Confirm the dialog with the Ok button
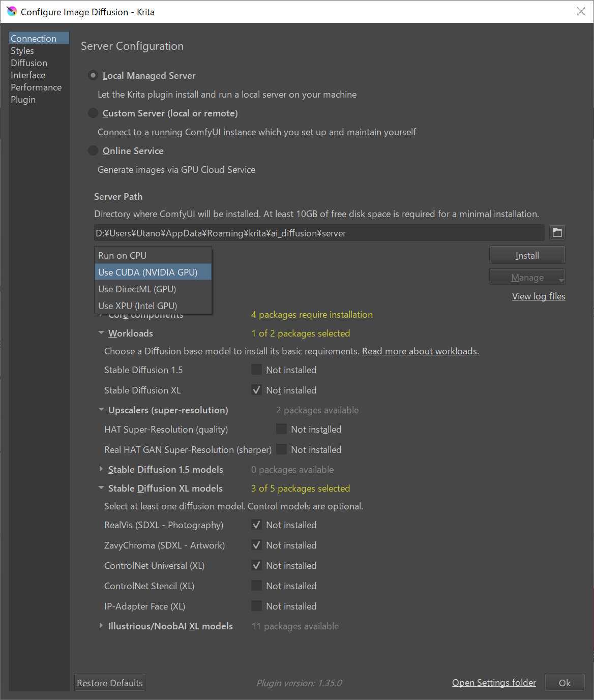Screen dimensions: 594x700 click(565, 683)
